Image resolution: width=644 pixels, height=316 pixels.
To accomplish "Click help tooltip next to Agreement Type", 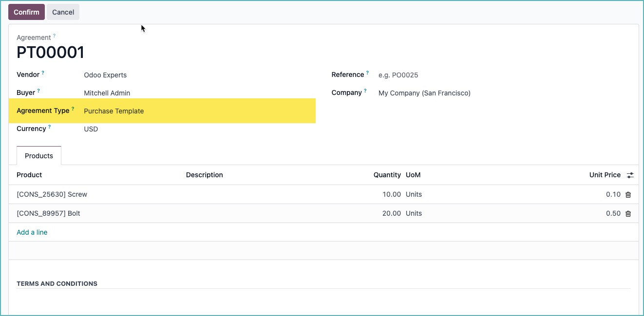I will tap(73, 109).
